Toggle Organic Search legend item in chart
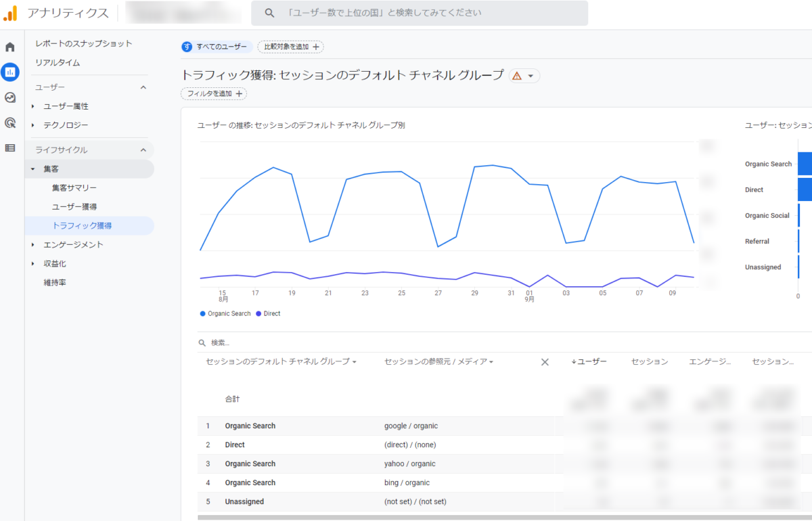812x521 pixels. (x=225, y=314)
